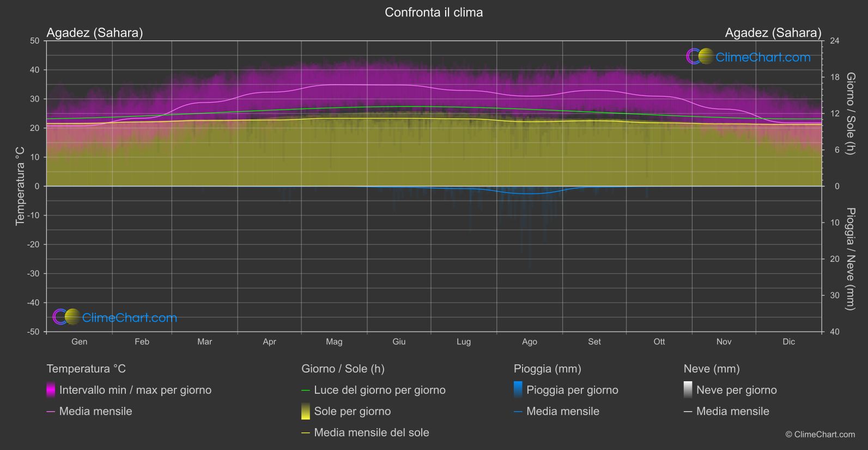Click the left 'Agadez (Sahara)' location label
The width and height of the screenshot is (868, 450).
click(x=95, y=33)
